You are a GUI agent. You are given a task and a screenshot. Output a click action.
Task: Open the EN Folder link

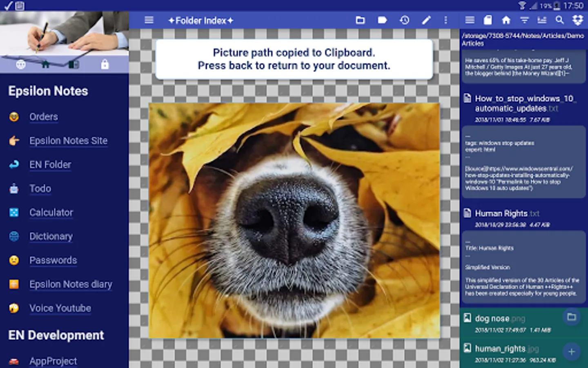(x=50, y=165)
